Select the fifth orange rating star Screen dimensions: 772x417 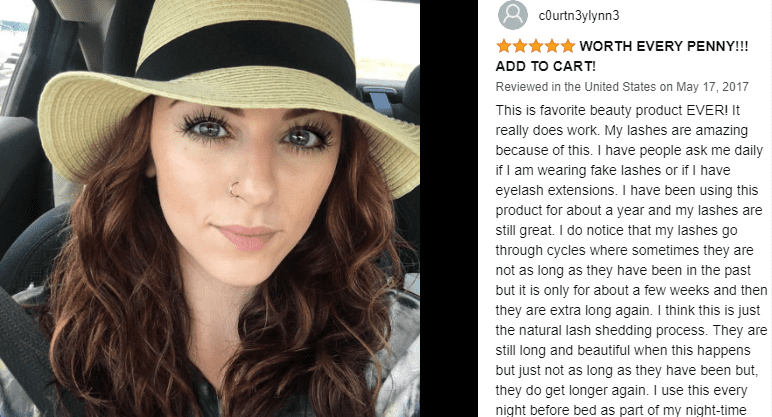pyautogui.click(x=568, y=46)
